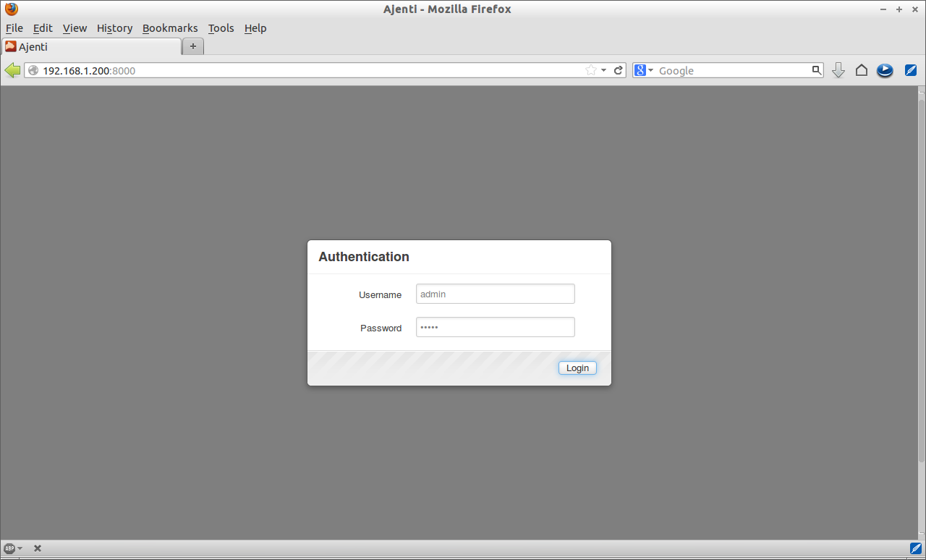Click the site identity globe icon
This screenshot has height=560, width=926.
tap(33, 70)
